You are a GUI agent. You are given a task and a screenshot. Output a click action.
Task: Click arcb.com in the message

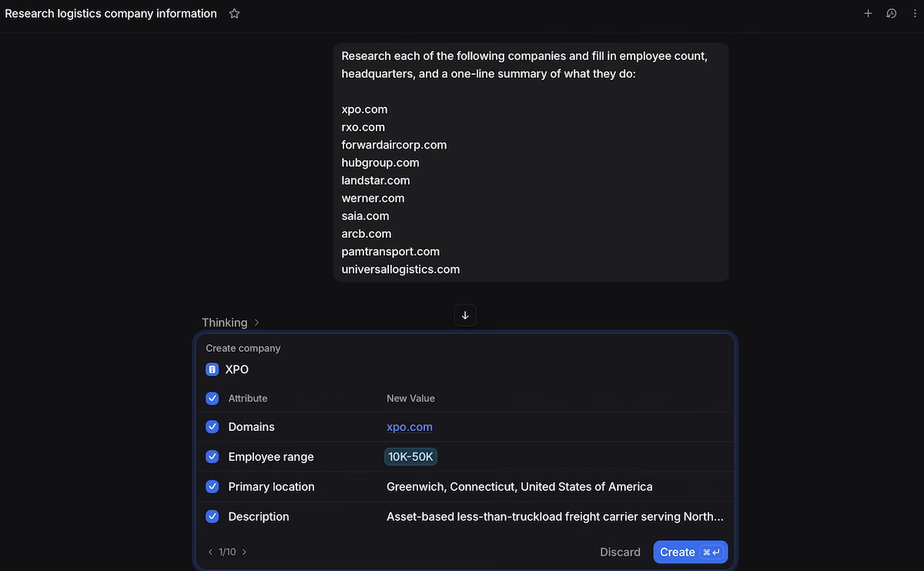[x=367, y=233]
